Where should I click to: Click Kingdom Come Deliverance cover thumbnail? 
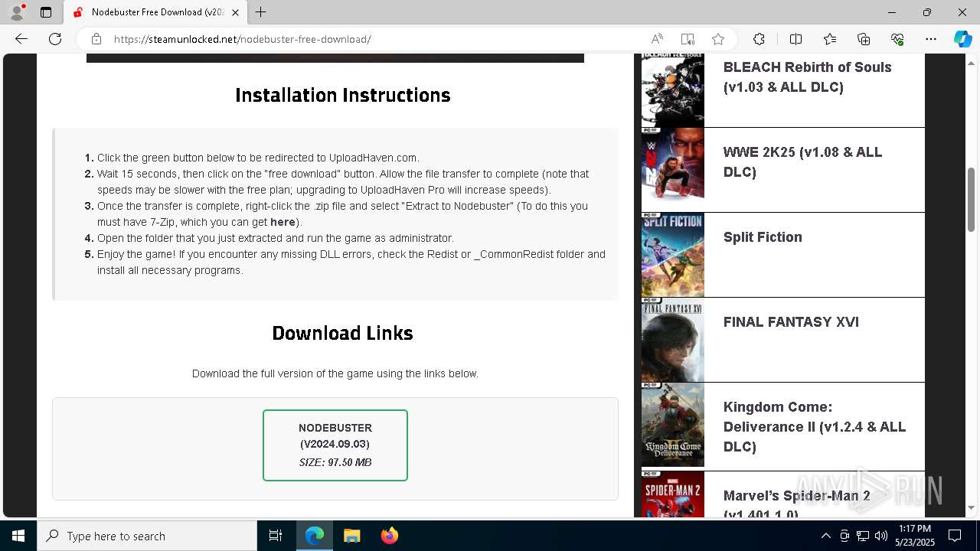coord(673,425)
